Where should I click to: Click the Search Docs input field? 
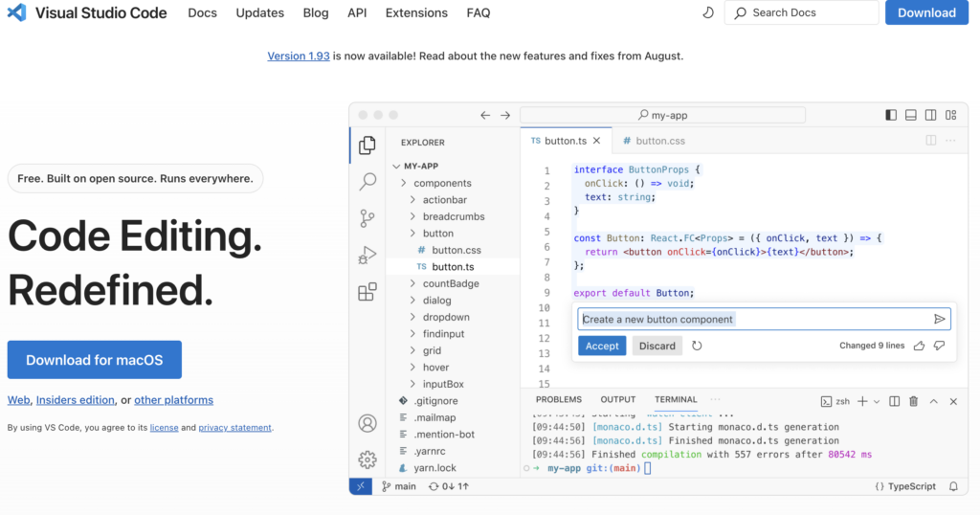coord(802,13)
